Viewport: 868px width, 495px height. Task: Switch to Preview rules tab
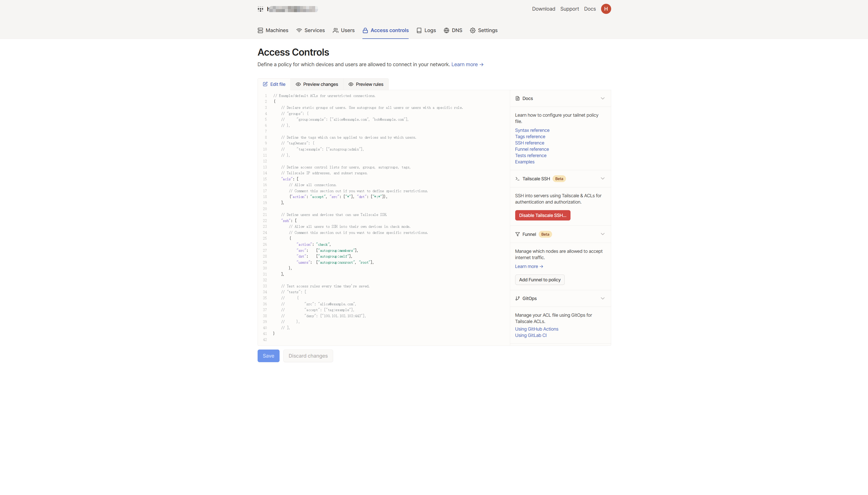click(x=366, y=84)
